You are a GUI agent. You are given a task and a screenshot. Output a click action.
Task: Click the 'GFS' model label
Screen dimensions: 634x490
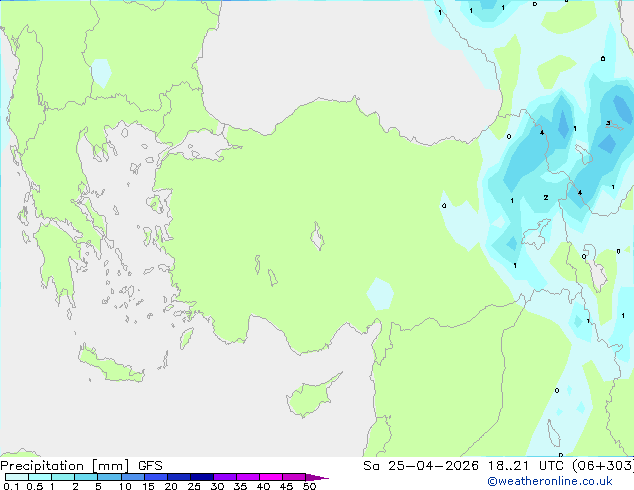tap(150, 466)
